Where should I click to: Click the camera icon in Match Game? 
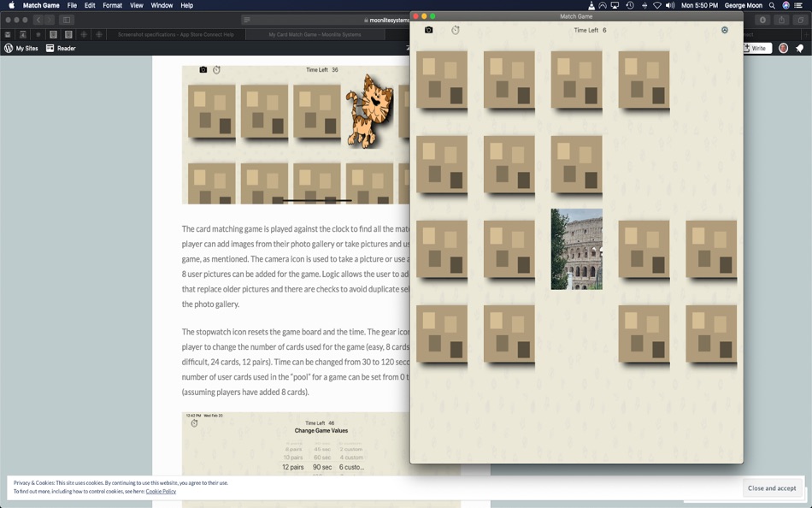pyautogui.click(x=428, y=29)
